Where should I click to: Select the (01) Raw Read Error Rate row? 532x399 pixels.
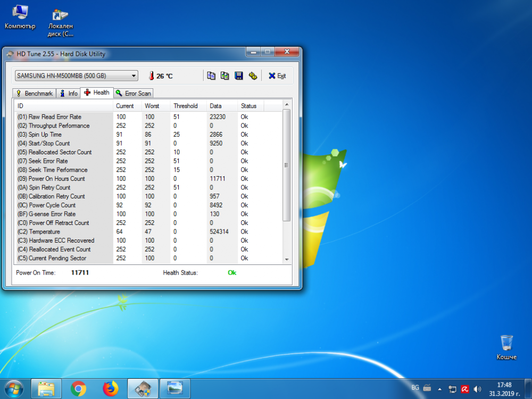pyautogui.click(x=148, y=117)
